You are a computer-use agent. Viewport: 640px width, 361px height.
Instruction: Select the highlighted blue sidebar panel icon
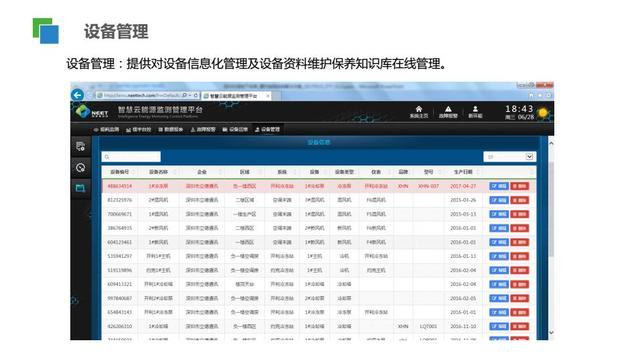pyautogui.click(x=80, y=188)
